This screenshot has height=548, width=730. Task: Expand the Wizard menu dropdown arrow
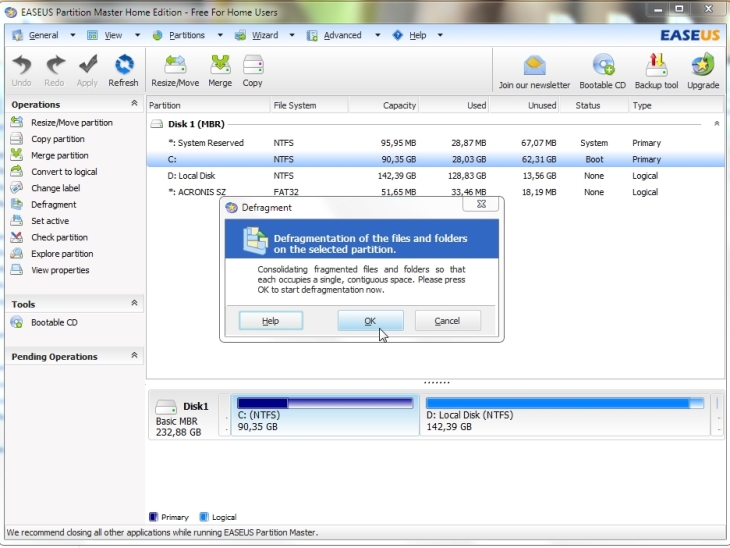[292, 35]
